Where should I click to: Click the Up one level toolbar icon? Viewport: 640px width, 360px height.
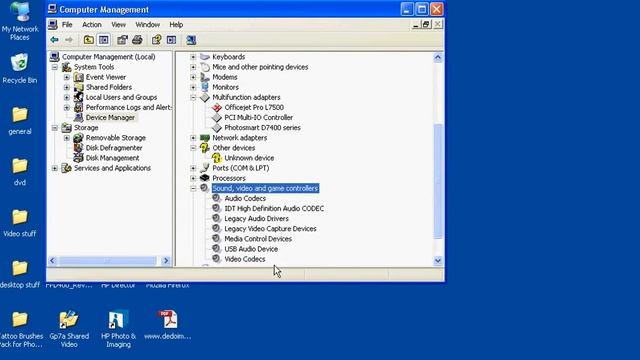(x=88, y=40)
